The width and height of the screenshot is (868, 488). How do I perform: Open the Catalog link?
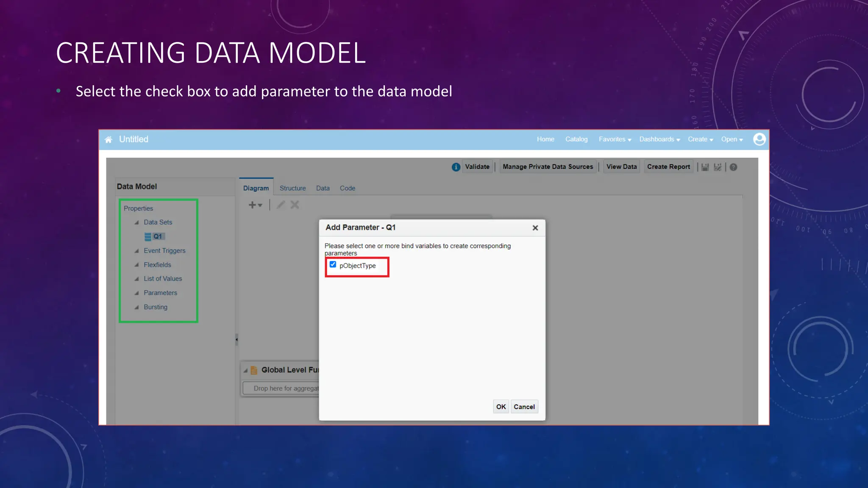click(576, 139)
